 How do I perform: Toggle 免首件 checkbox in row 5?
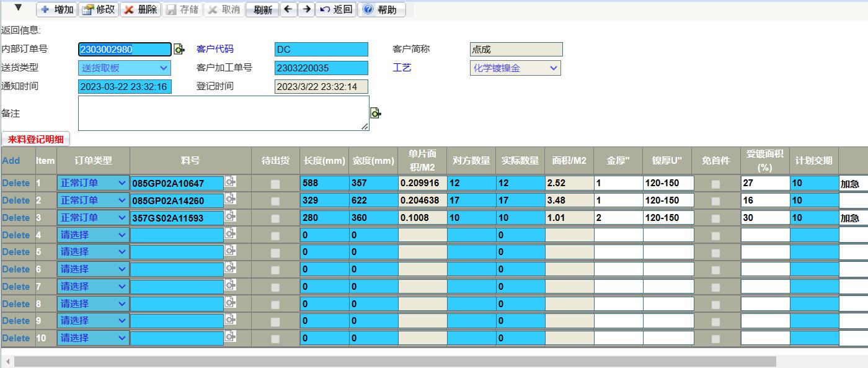point(715,253)
